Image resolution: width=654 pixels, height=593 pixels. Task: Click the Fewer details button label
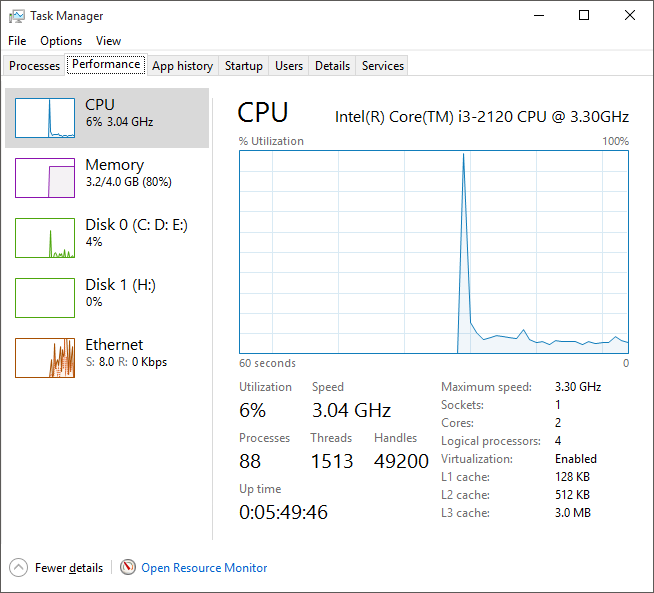click(69, 568)
